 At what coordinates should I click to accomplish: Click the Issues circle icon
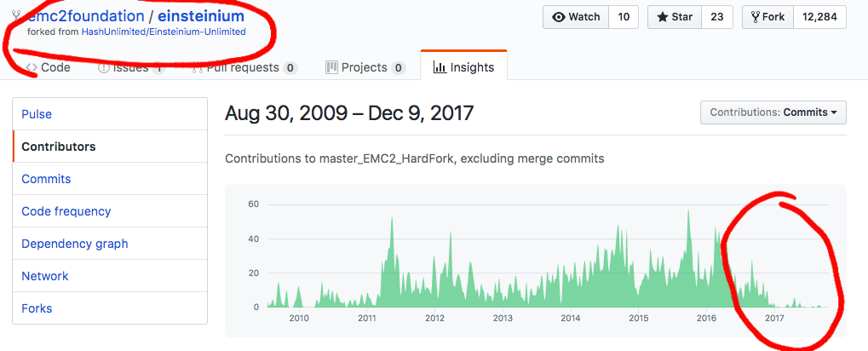tap(104, 67)
